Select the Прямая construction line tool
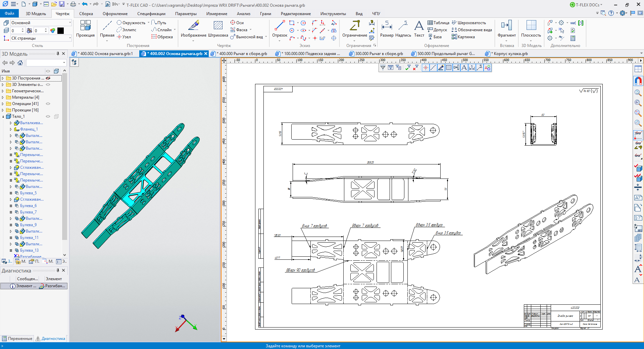This screenshot has height=349, width=644. (107, 29)
